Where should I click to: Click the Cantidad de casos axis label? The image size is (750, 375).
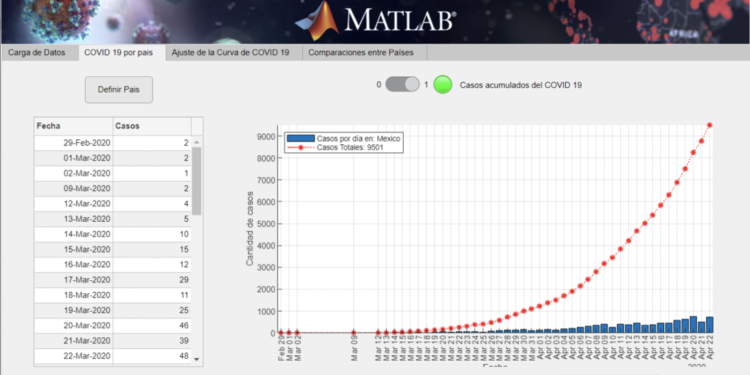coord(250,229)
